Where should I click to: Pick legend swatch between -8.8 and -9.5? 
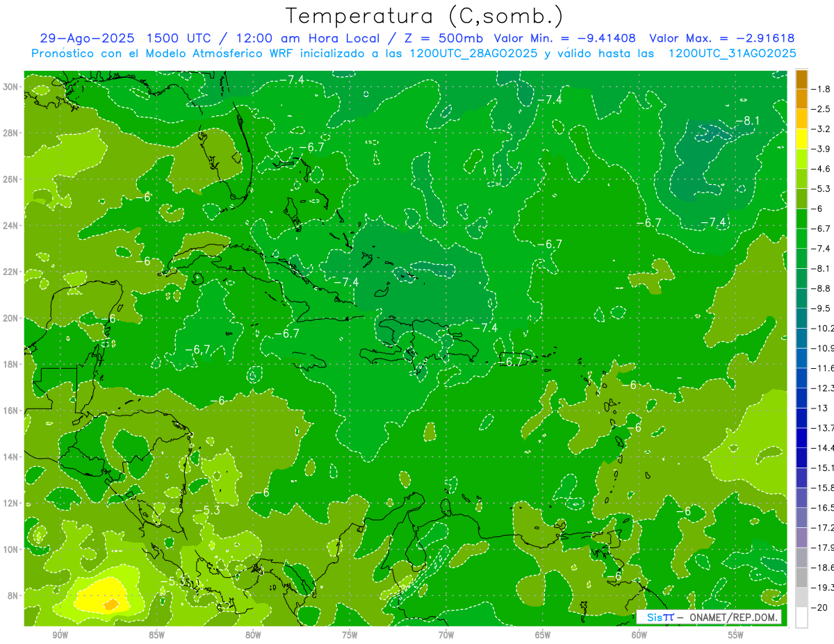coord(801,297)
